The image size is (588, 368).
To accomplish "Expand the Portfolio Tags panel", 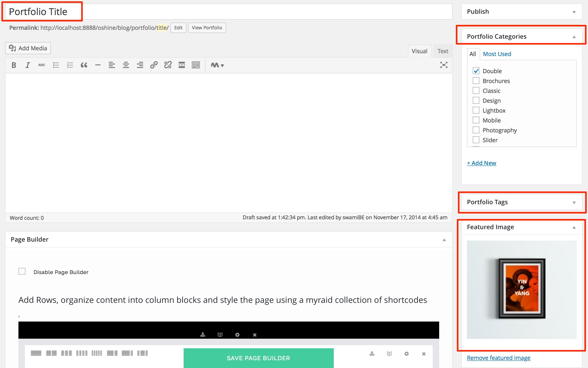I will pyautogui.click(x=574, y=202).
